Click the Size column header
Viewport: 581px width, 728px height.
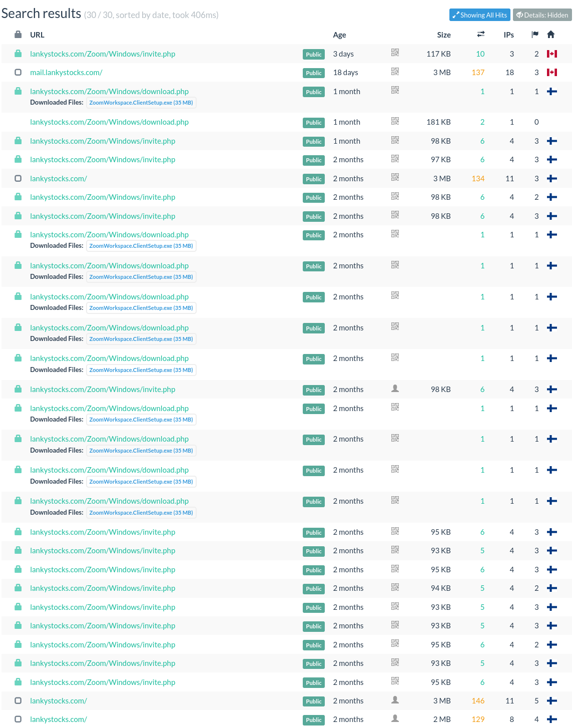pyautogui.click(x=443, y=35)
